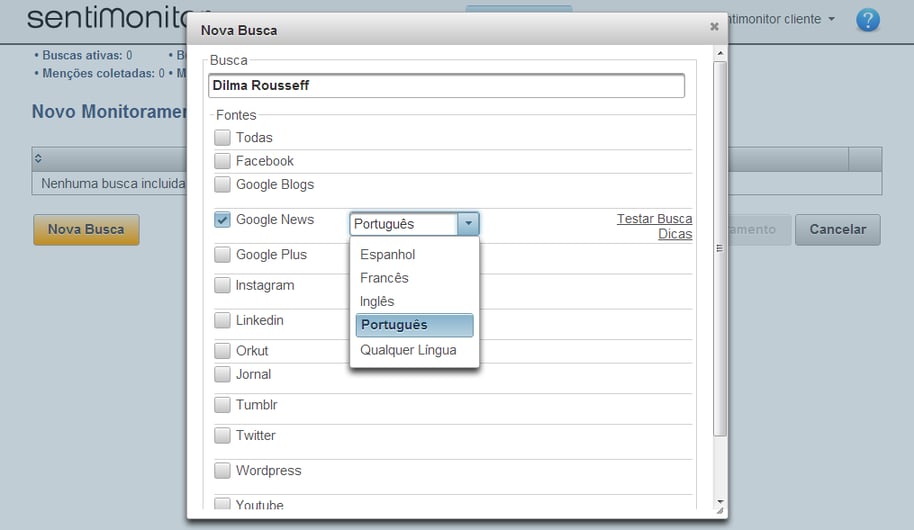Screen dimensions: 914x530
Task: Enable the Google Plus checkbox
Action: tap(222, 254)
